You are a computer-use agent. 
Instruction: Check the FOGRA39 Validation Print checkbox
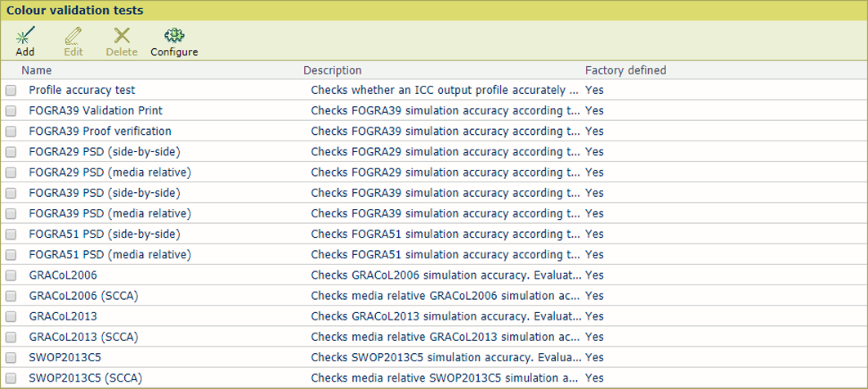click(11, 111)
